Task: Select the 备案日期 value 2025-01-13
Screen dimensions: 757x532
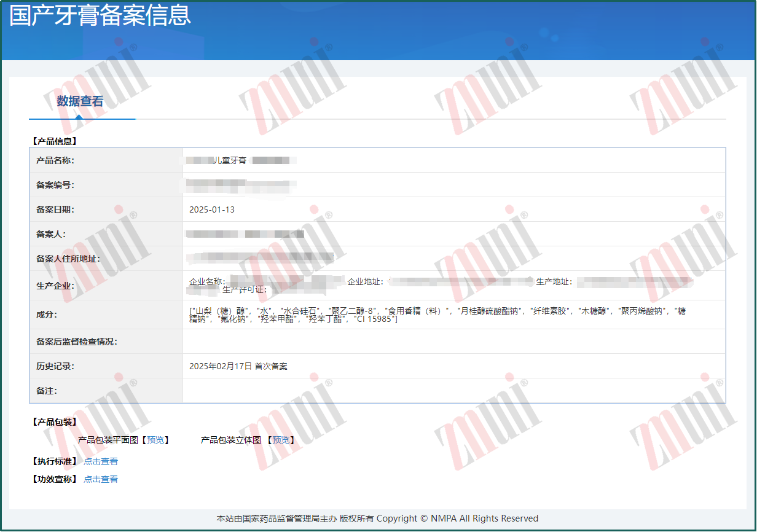Action: pos(212,209)
